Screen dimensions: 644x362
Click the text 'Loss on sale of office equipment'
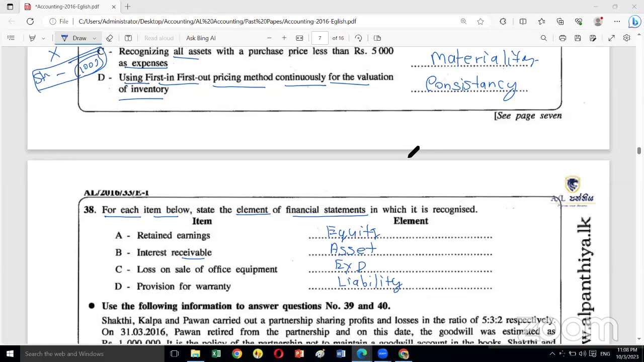[207, 269]
